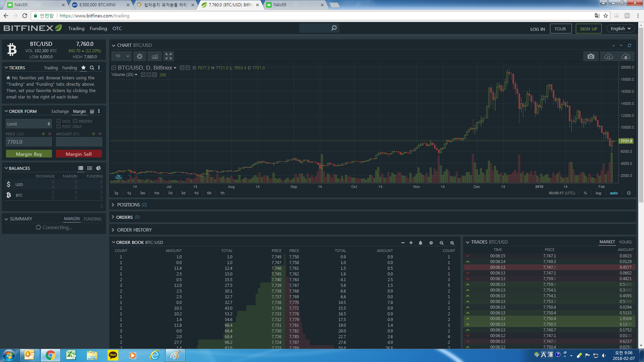Click the Bitfinex logo
Viewport: 644px width, 362px height.
[33, 28]
